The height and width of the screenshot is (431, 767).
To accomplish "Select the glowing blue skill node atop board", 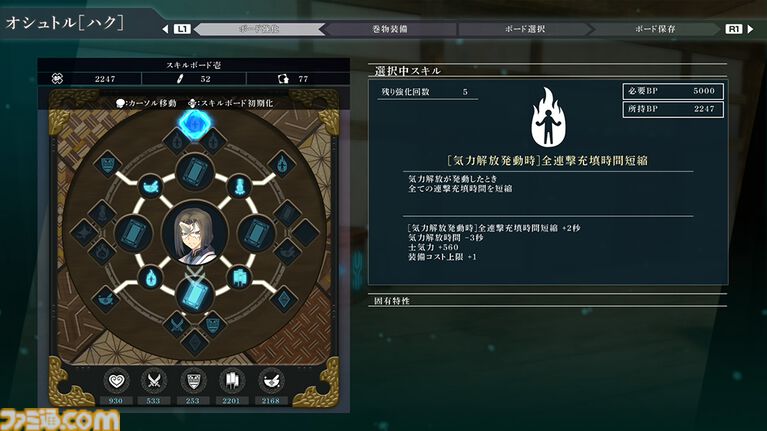I will point(194,124).
